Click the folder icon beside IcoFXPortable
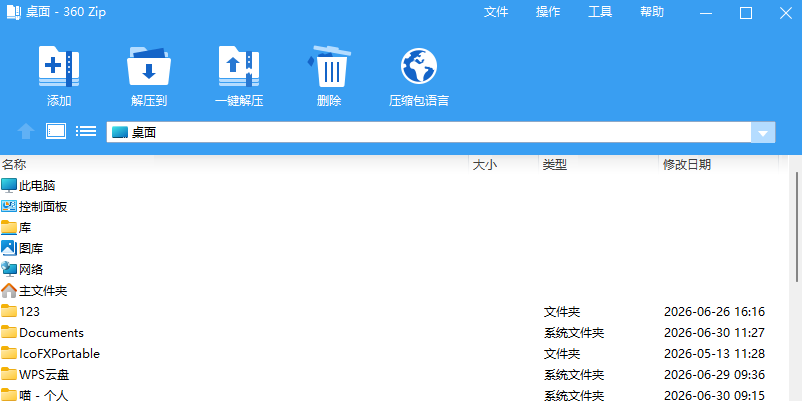802x401 pixels. [9, 353]
